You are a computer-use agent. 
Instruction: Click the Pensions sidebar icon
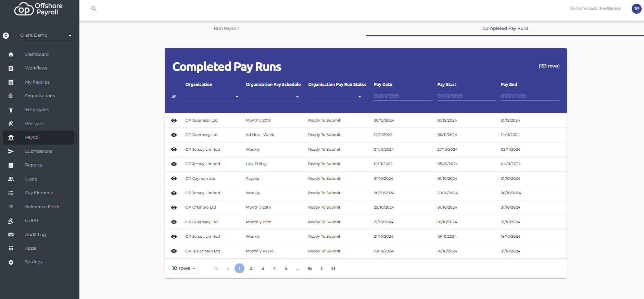(11, 124)
